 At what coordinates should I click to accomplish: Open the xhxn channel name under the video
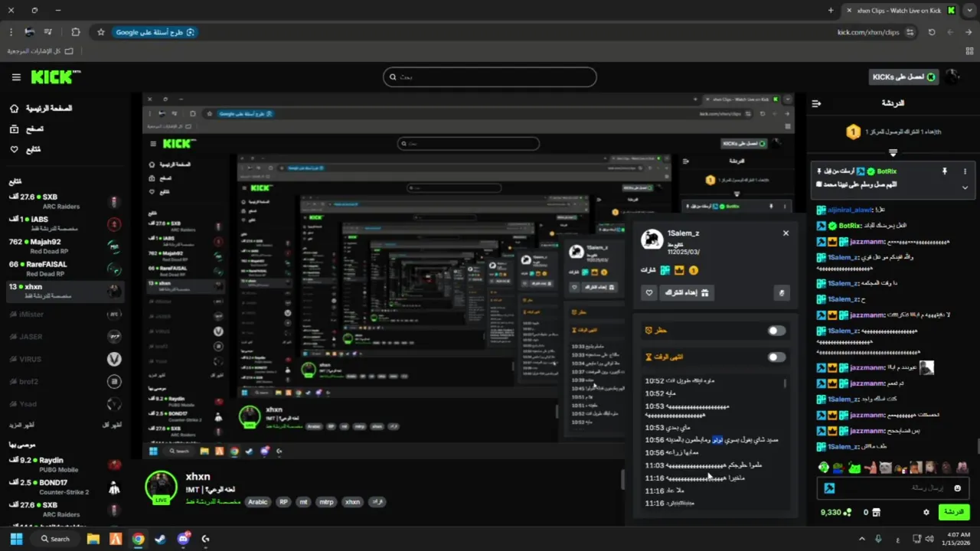click(198, 477)
